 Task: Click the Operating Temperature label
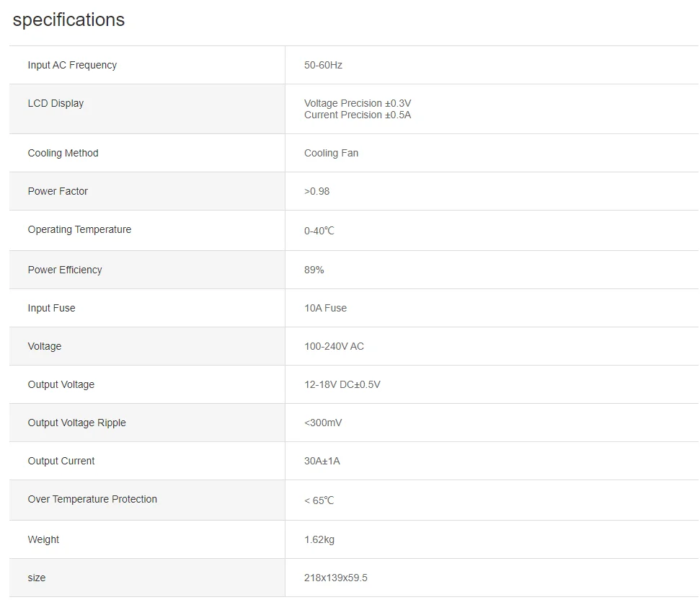(79, 229)
